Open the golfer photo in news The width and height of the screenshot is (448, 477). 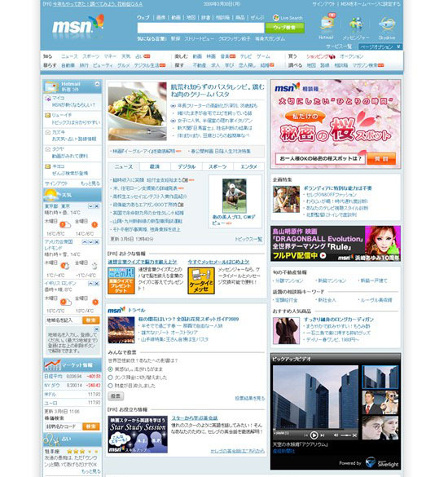click(235, 196)
